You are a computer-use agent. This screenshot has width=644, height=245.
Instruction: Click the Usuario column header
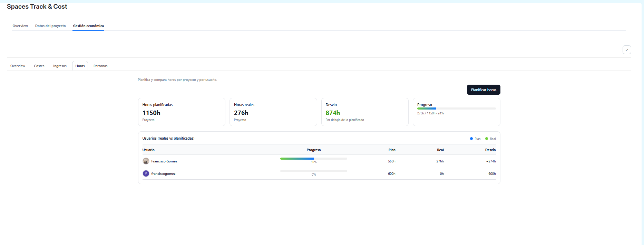tap(148, 150)
